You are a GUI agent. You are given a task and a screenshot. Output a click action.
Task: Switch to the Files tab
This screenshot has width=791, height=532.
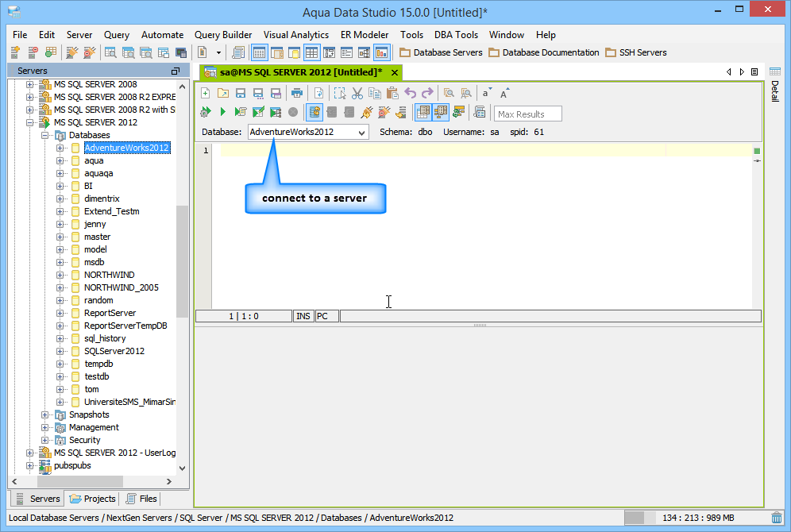141,499
